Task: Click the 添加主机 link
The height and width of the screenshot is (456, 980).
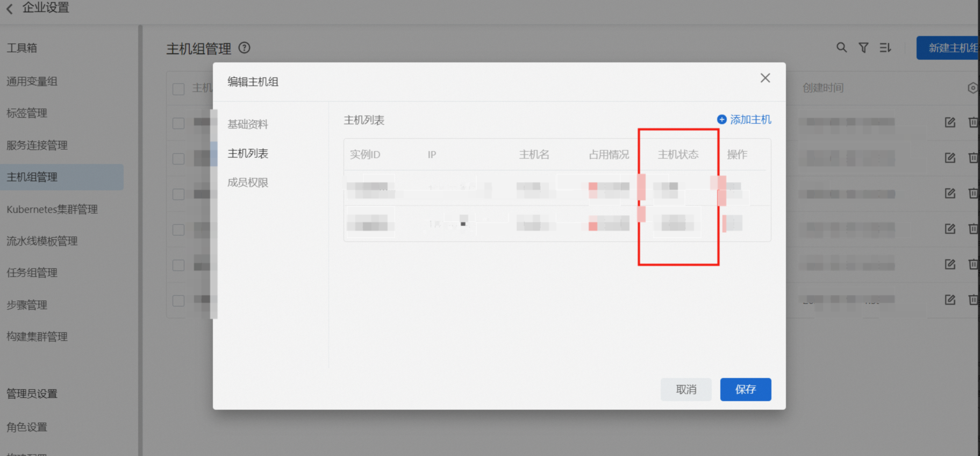Action: point(745,119)
